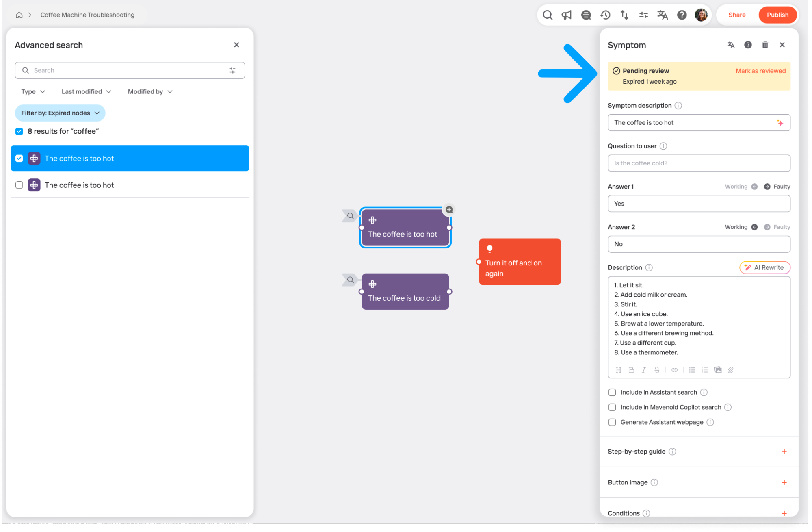Viewport: 812px width, 532px height.
Task: Open version history clock icon
Action: coord(605,15)
